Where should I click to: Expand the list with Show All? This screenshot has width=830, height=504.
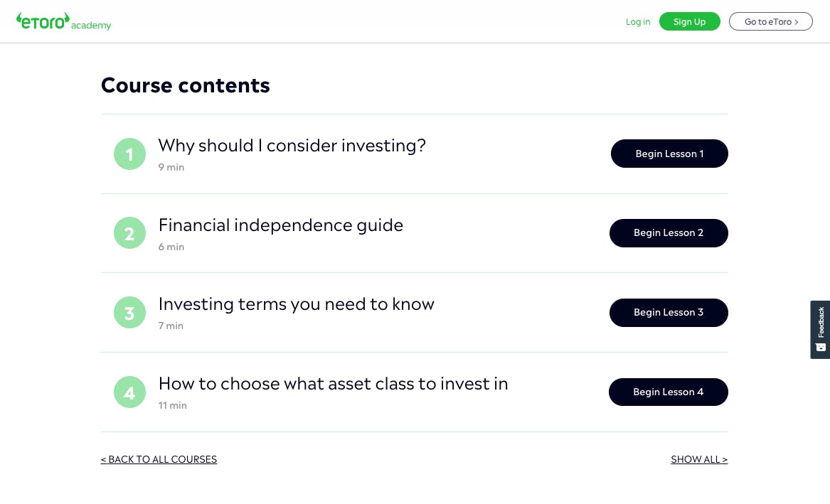(x=699, y=459)
